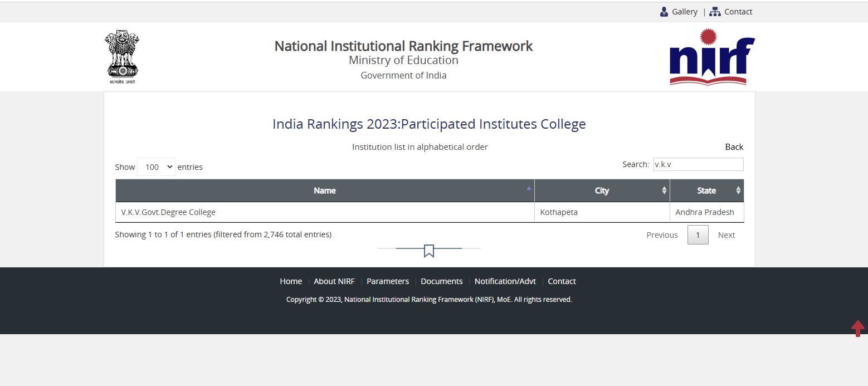Click the red scroll-to-top arrow
This screenshot has height=386, width=868.
click(x=857, y=328)
